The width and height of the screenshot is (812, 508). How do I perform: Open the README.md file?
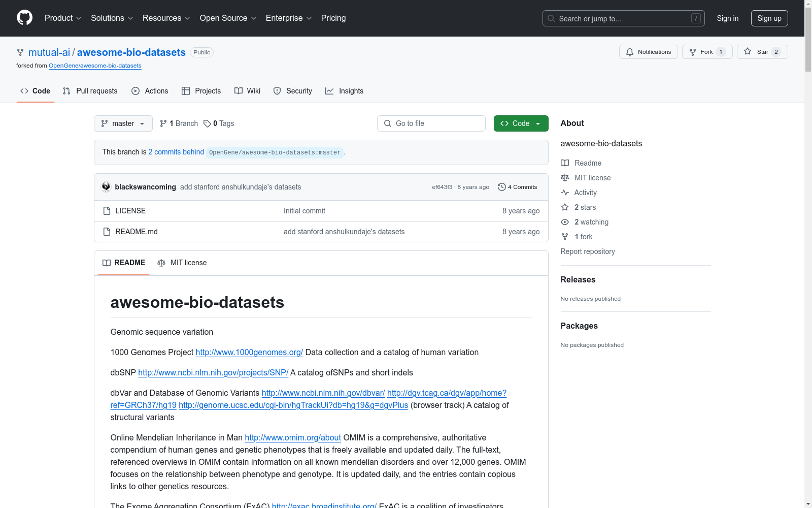click(137, 232)
